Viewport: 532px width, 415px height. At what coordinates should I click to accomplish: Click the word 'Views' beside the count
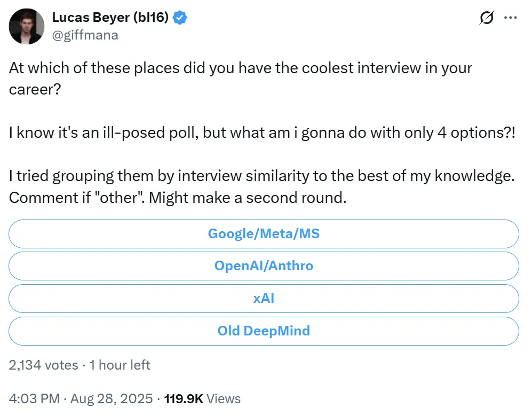point(223,398)
